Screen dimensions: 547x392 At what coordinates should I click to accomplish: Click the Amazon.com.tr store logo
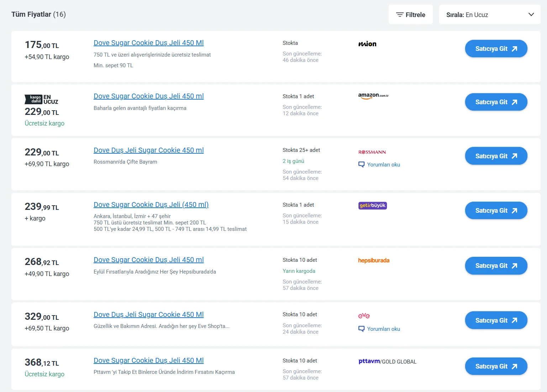coord(373,96)
